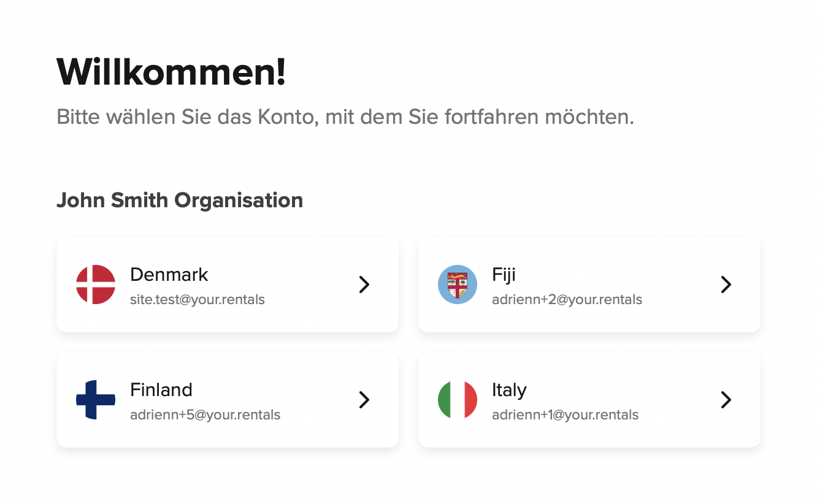Open Italy account via its chevron arrow
The image size is (817, 504).
(726, 400)
